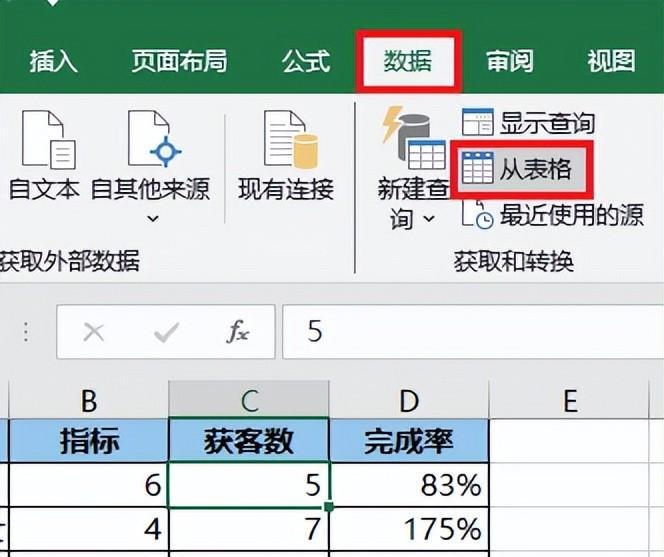
Task: Click the 现有连接 icon
Action: click(291, 139)
